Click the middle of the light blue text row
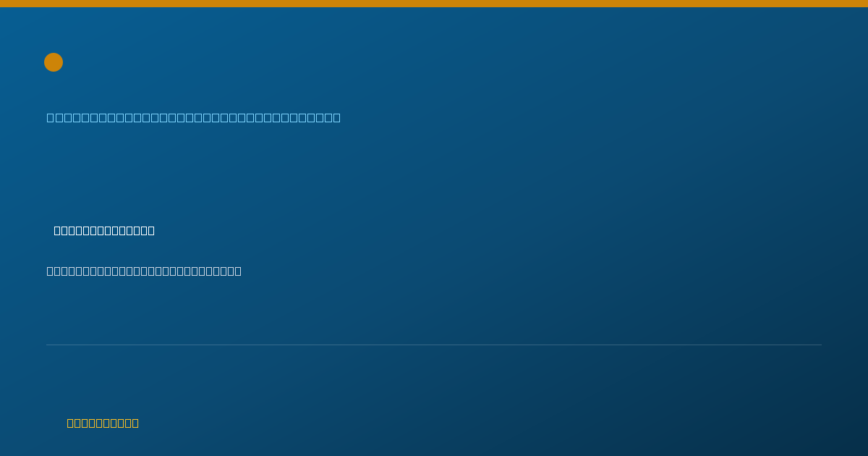Image resolution: width=868 pixels, height=456 pixels. [x=194, y=117]
